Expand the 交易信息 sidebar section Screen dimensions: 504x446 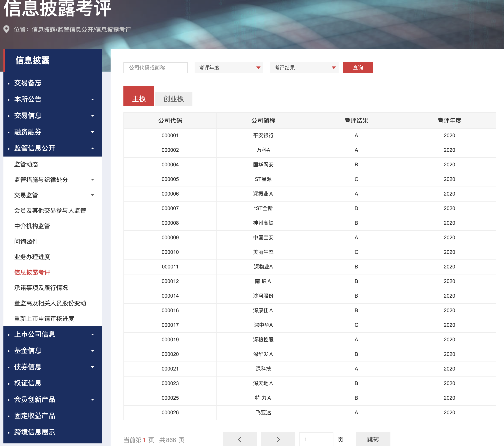pyautogui.click(x=93, y=115)
